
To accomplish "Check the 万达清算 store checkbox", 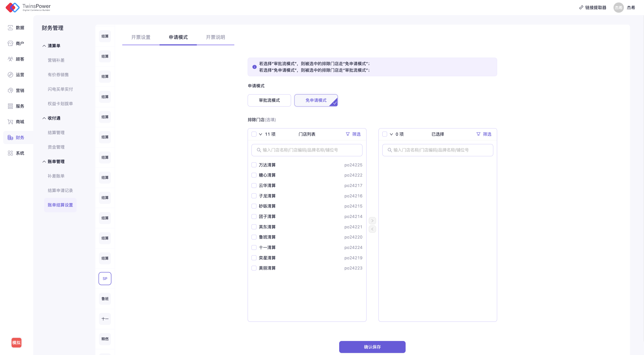I will [x=254, y=165].
